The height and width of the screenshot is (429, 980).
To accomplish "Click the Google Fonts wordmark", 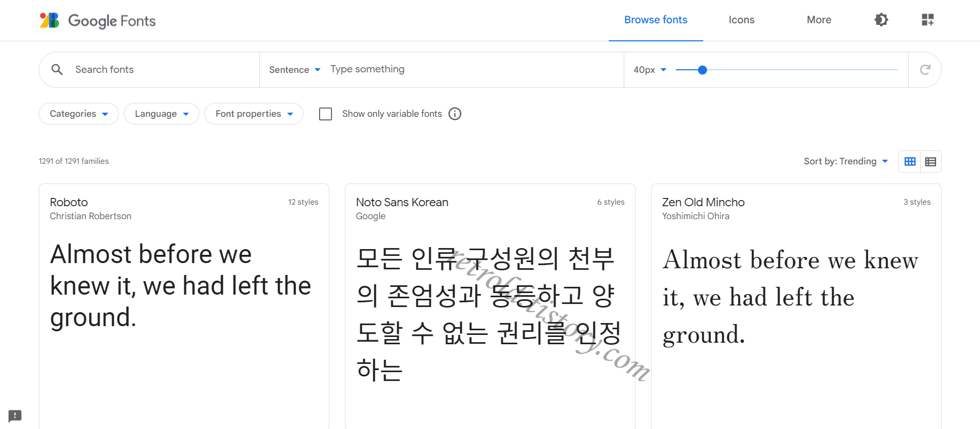I will [112, 21].
